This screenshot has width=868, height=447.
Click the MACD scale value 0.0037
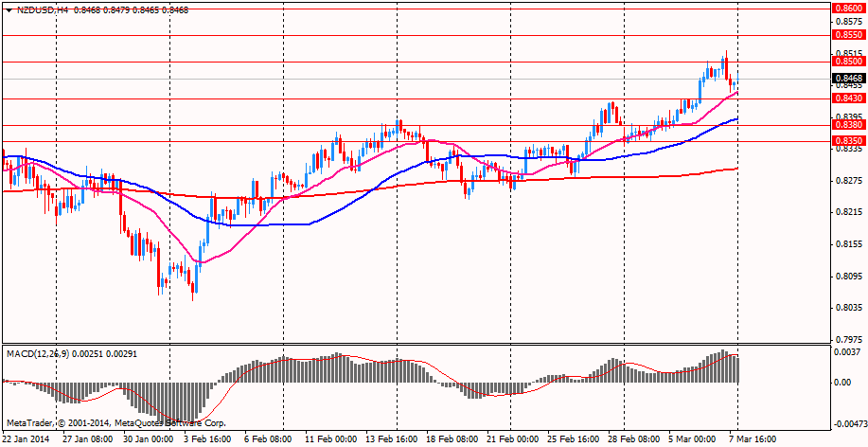849,352
